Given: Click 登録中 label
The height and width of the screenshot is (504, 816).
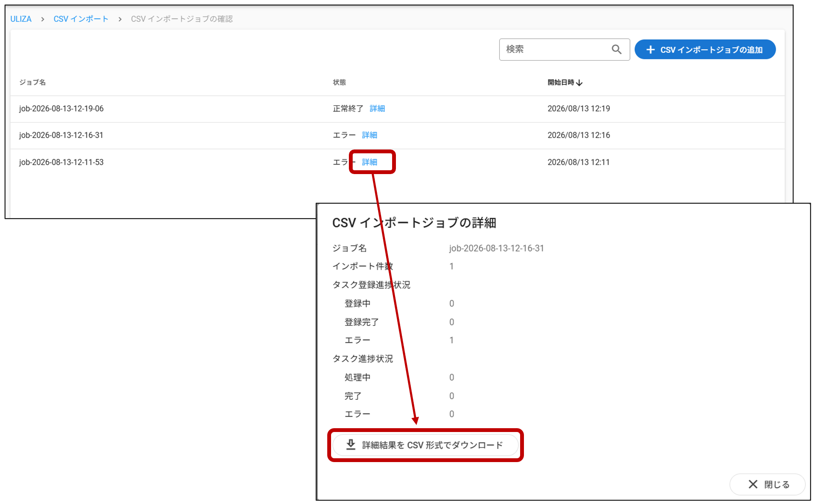Looking at the screenshot, I should click(x=357, y=304).
